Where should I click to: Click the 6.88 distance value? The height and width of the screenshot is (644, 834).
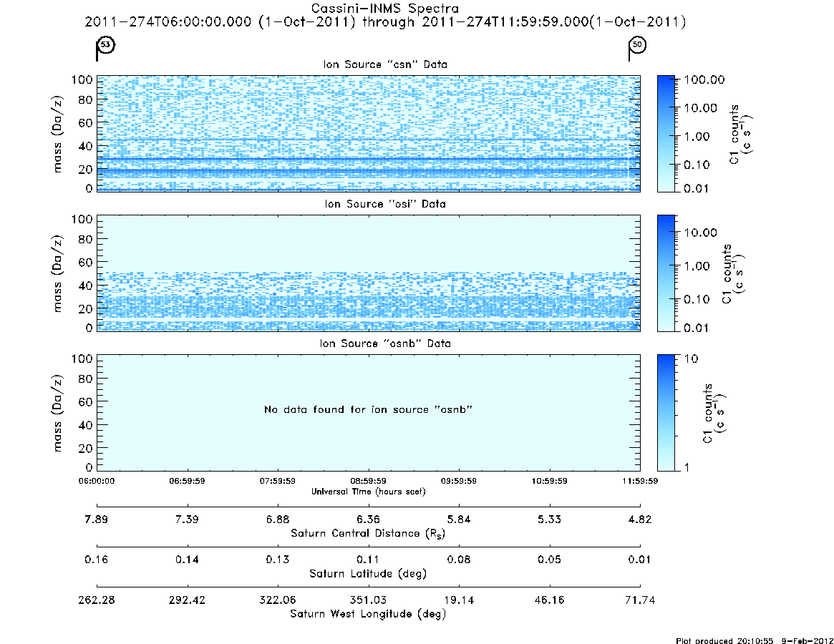278,519
